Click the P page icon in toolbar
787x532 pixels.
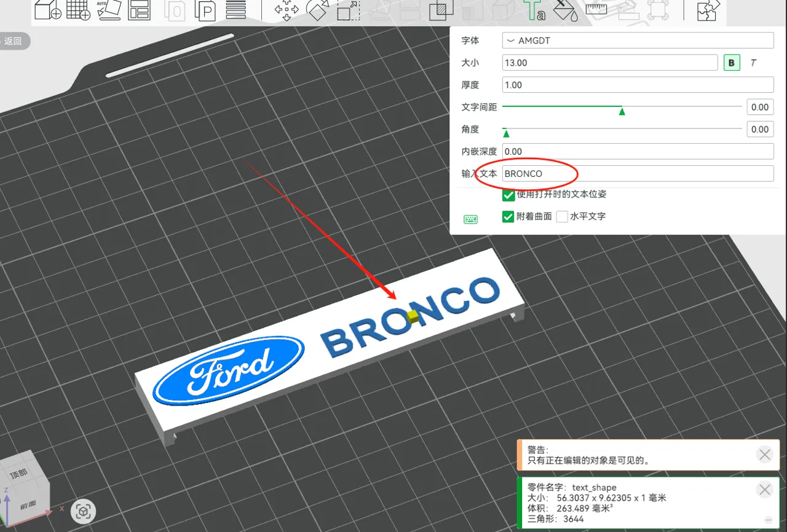coord(205,10)
